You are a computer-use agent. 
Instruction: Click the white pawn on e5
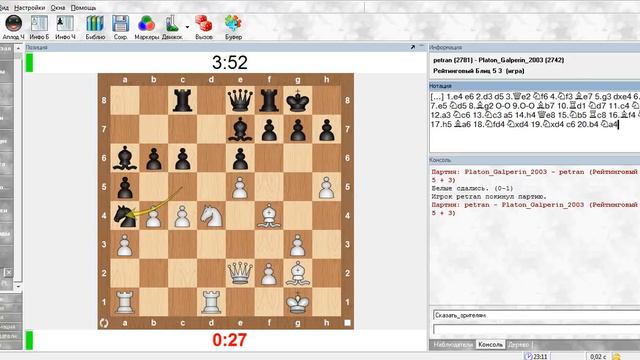(240, 187)
